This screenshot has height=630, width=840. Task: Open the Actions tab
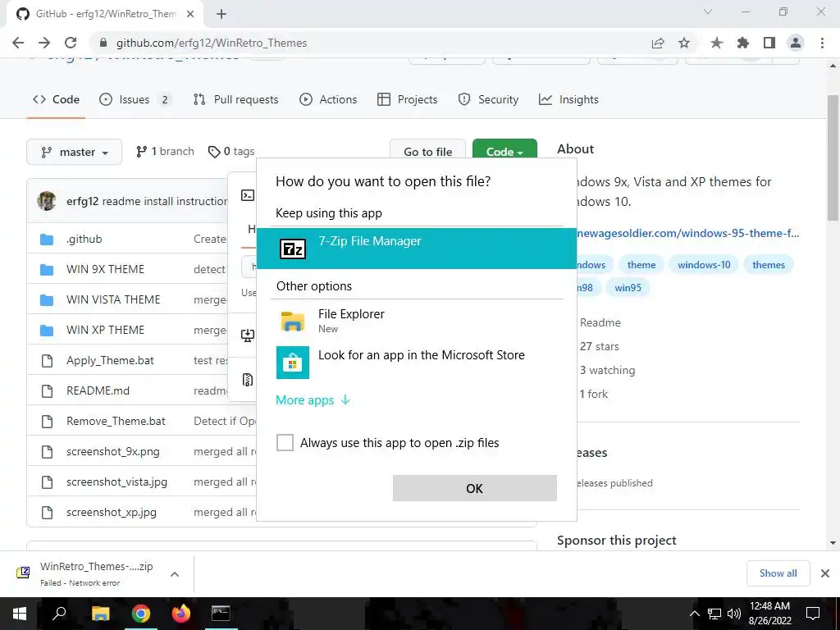tap(328, 99)
